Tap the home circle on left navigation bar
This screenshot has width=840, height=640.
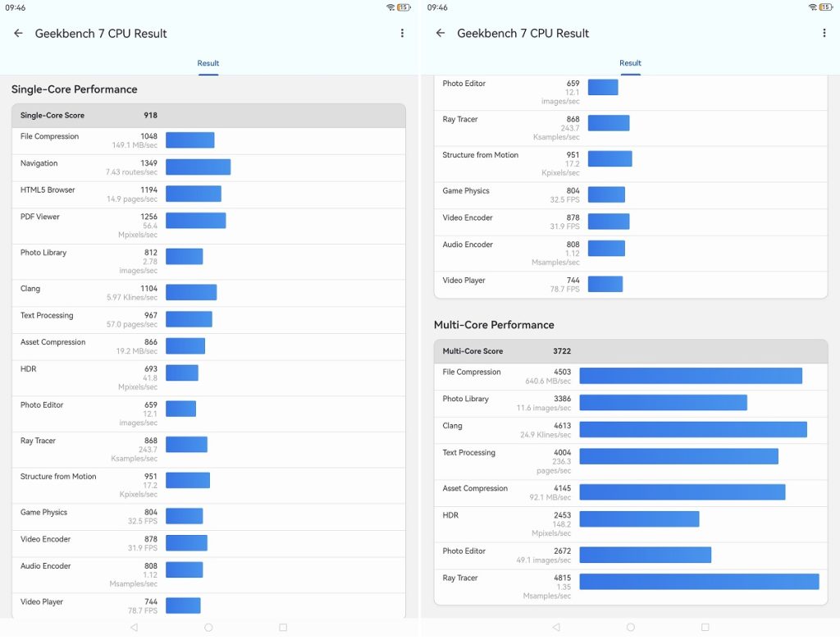point(208,627)
